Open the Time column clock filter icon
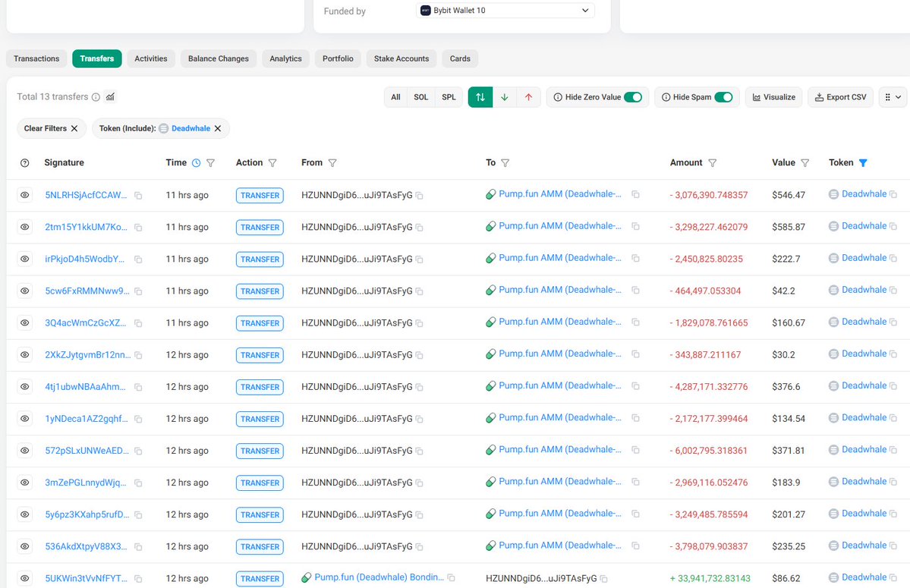The width and height of the screenshot is (910, 588). [x=197, y=162]
